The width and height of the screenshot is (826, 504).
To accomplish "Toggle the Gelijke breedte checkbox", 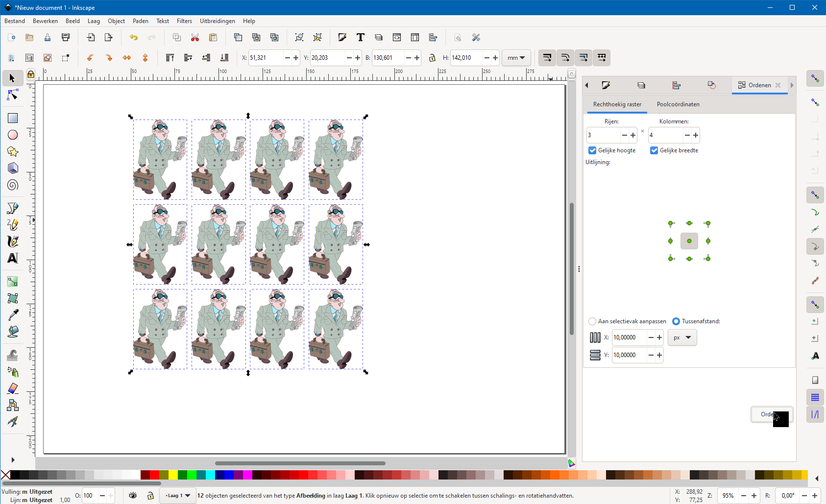I will click(654, 150).
